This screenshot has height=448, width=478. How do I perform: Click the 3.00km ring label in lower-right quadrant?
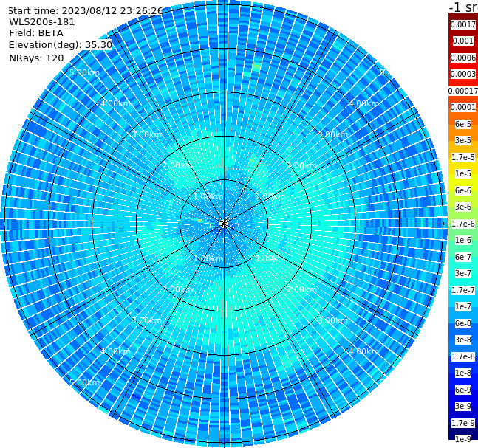pos(332,320)
